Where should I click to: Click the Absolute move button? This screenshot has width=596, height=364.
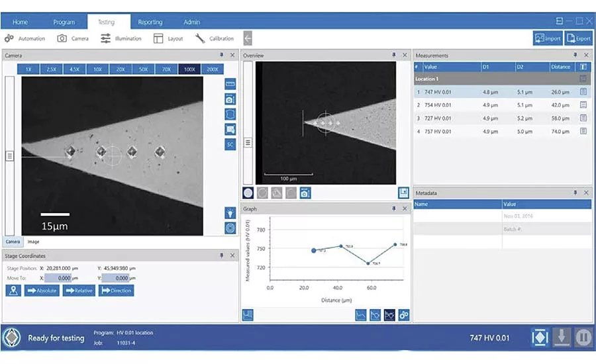[x=42, y=291]
